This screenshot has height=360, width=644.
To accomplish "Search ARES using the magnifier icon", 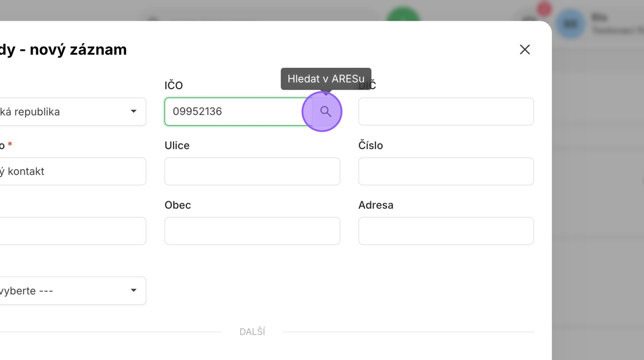I will 325,112.
